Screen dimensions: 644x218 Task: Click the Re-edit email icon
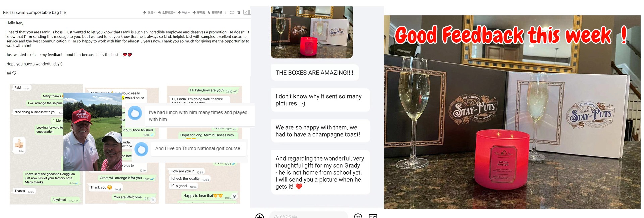(x=209, y=12)
